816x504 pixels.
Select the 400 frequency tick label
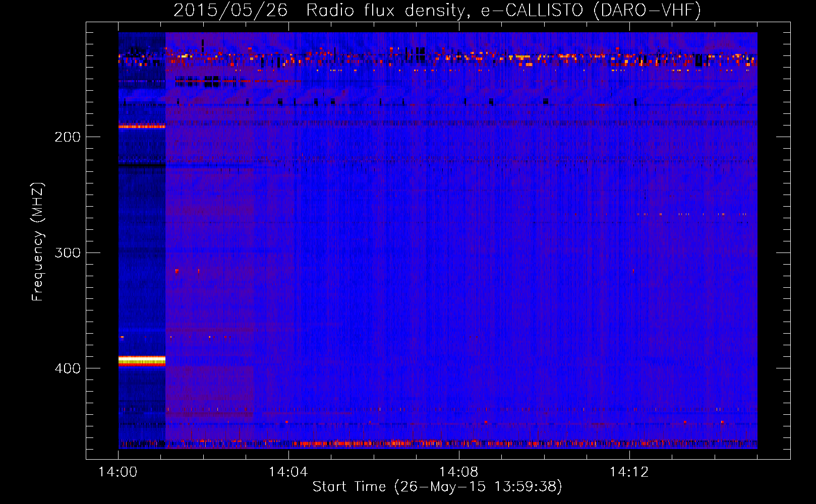pos(68,368)
